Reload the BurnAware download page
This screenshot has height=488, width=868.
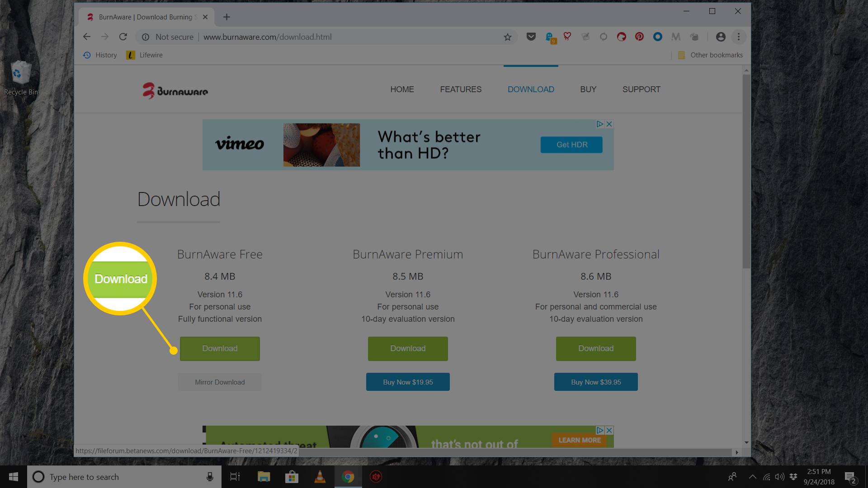tap(123, 37)
